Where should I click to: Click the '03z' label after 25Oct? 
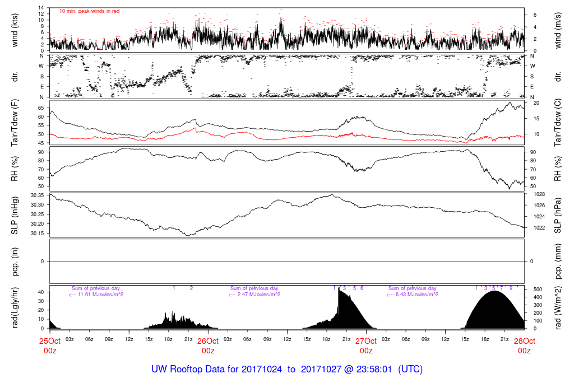pyautogui.click(x=70, y=339)
